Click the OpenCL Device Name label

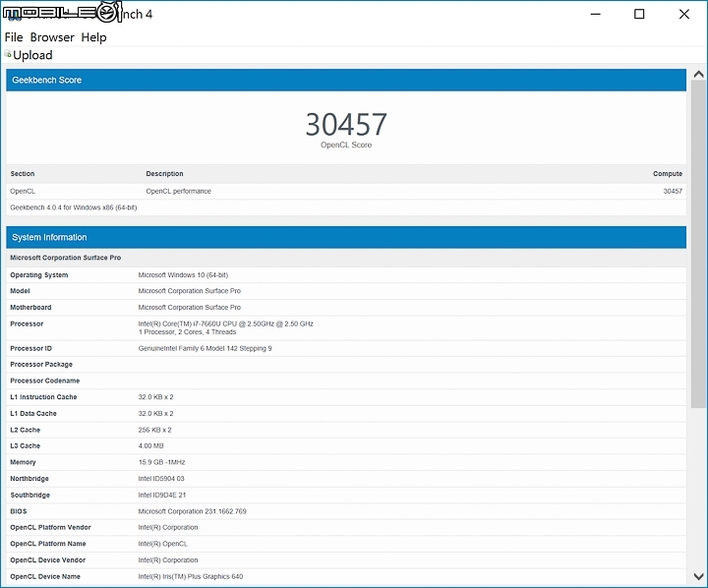pos(45,577)
